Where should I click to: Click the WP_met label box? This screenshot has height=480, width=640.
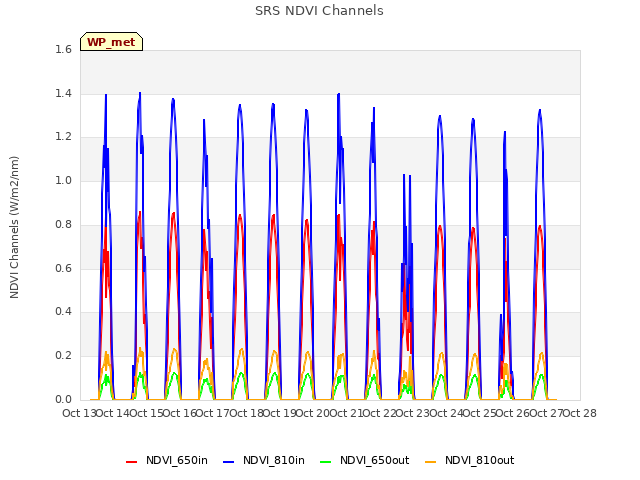pyautogui.click(x=111, y=42)
